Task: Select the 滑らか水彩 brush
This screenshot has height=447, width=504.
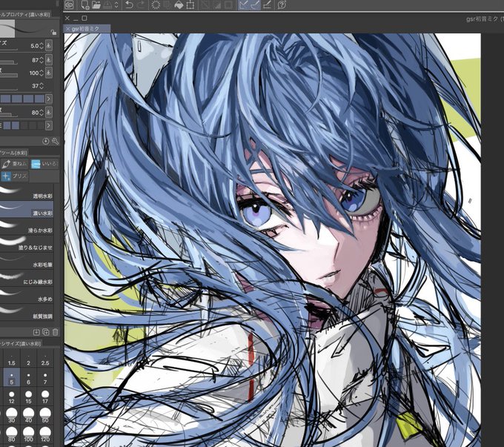Action: [x=27, y=226]
